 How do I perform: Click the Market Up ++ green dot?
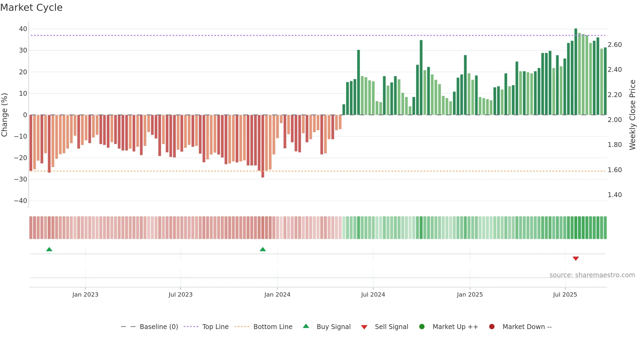point(422,327)
